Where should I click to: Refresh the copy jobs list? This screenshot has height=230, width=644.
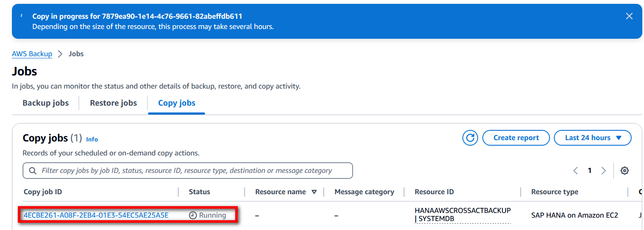point(470,138)
